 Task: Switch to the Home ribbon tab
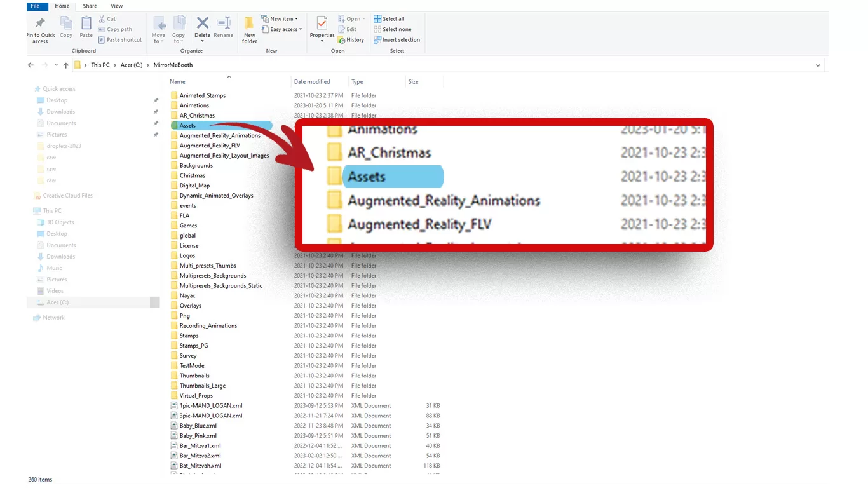click(62, 6)
